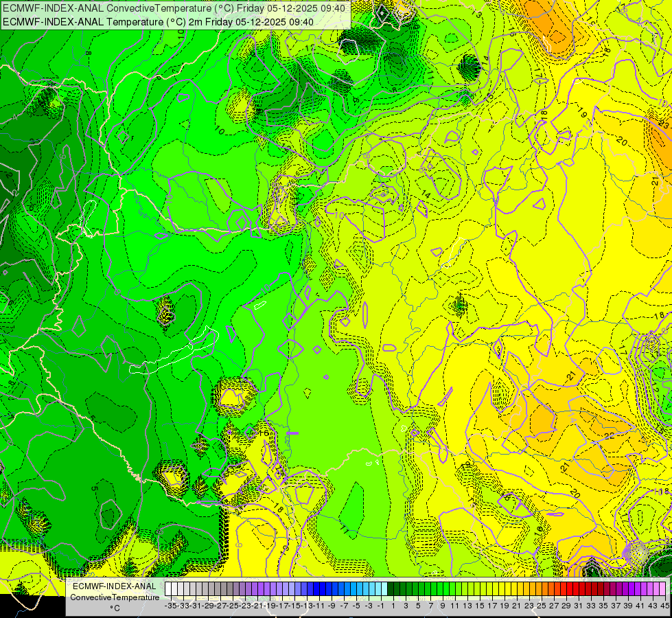Select the white swatch above label -35

click(168, 588)
